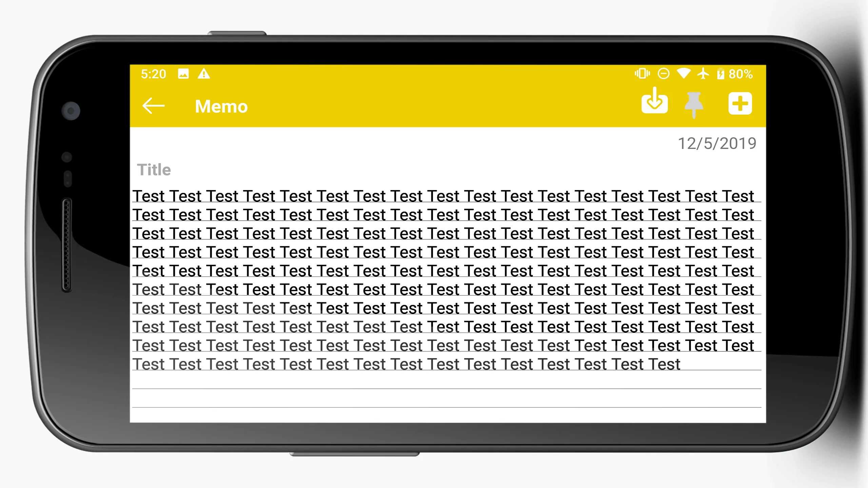Image resolution: width=868 pixels, height=488 pixels.
Task: Tap the memo body text area
Action: tap(447, 280)
